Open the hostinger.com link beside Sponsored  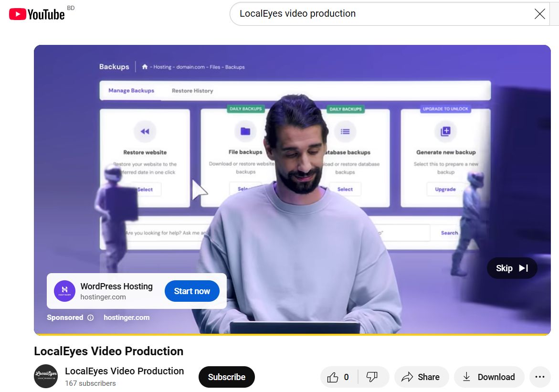point(127,318)
